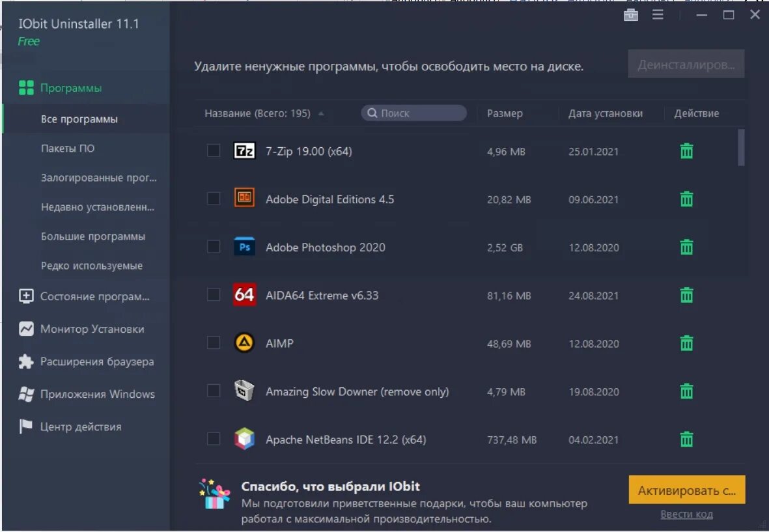Click the Amazing Slow Downer (remove only) name

coord(357,391)
